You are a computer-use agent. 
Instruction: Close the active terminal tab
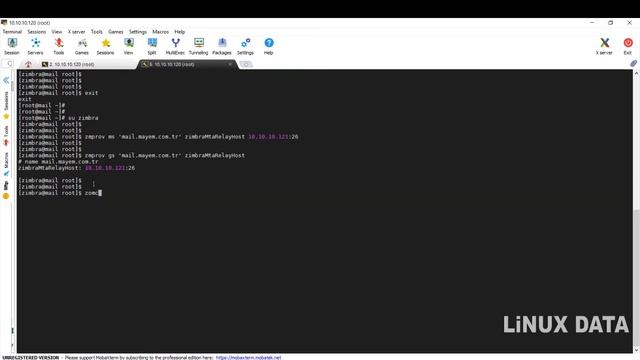pyautogui.click(x=230, y=64)
